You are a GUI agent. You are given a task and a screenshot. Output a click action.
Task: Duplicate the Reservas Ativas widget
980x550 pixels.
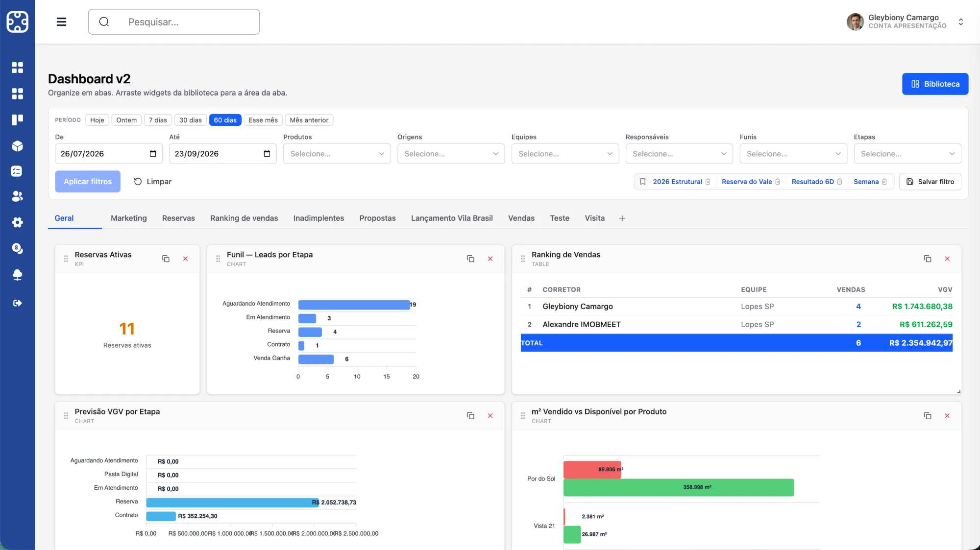coord(166,259)
